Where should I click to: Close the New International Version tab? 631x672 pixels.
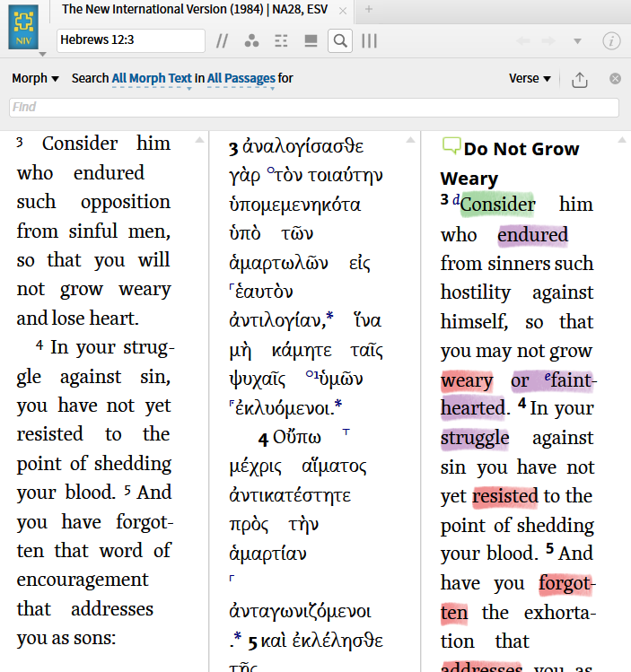pos(343,11)
